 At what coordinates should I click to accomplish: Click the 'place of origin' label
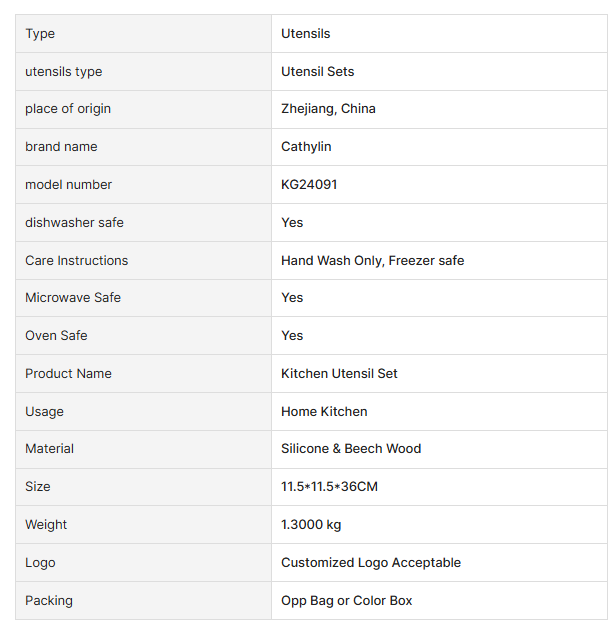(x=68, y=109)
